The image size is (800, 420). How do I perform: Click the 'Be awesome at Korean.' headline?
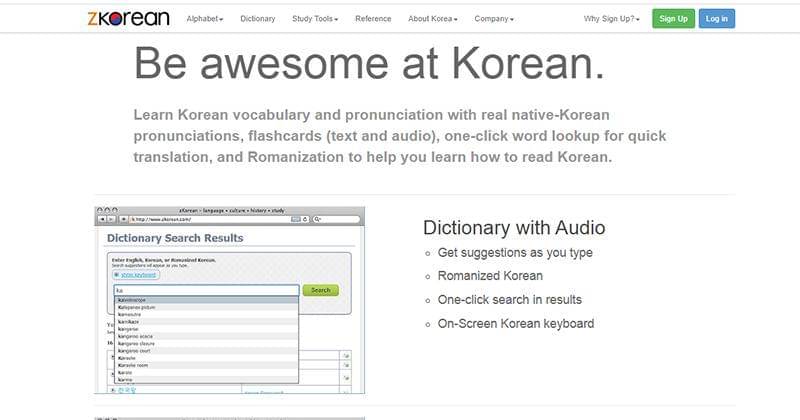(369, 63)
